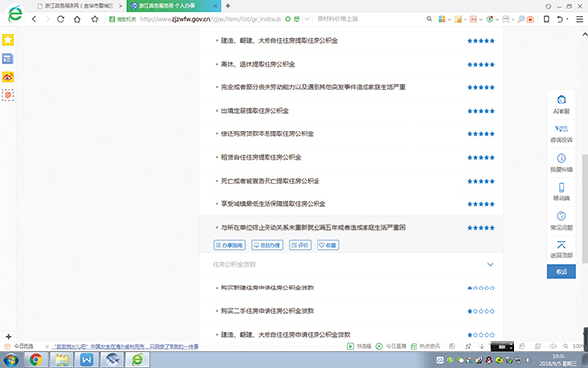Click the 办事指南 button

click(229, 245)
